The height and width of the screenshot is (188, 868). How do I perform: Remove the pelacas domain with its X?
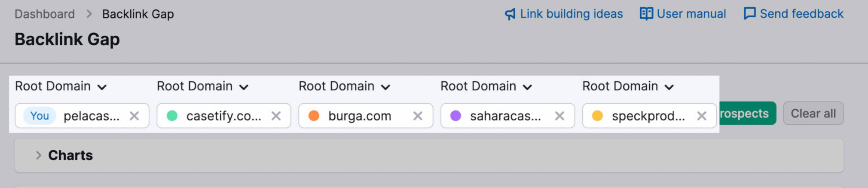click(134, 116)
